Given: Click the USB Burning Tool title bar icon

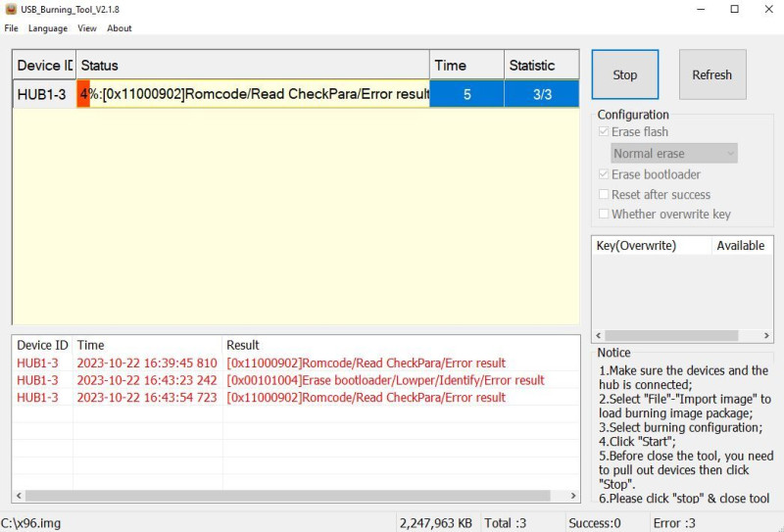Looking at the screenshot, I should click(11, 9).
